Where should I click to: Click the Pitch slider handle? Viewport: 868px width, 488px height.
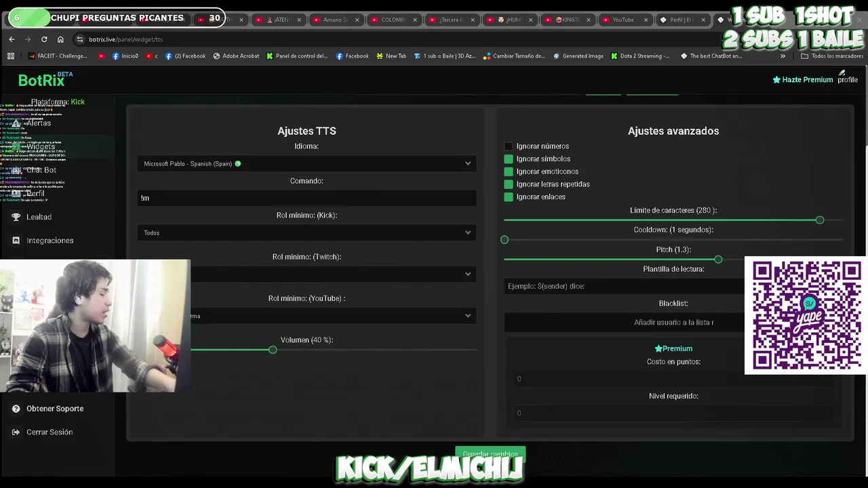718,260
